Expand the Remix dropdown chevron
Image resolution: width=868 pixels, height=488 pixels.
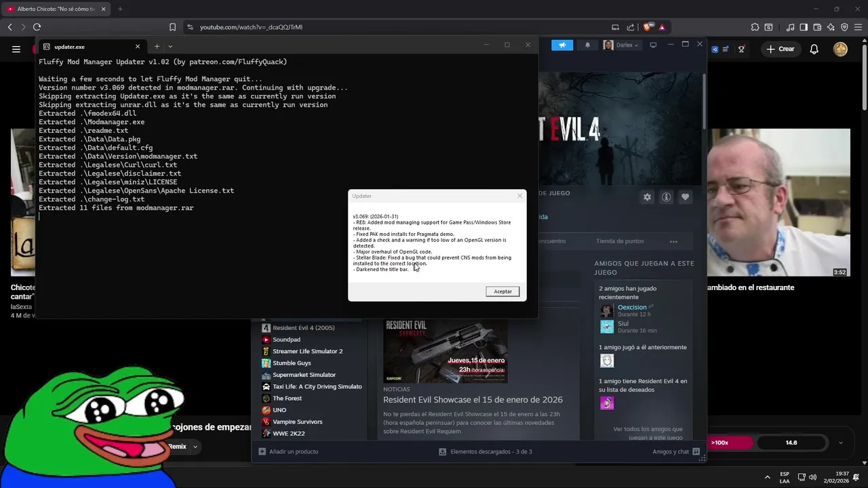tap(195, 447)
